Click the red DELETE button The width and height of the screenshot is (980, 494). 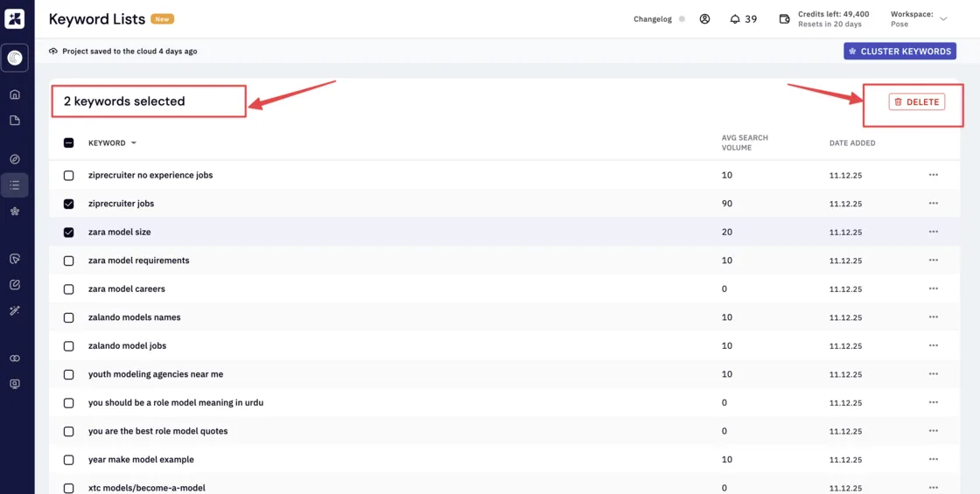917,101
